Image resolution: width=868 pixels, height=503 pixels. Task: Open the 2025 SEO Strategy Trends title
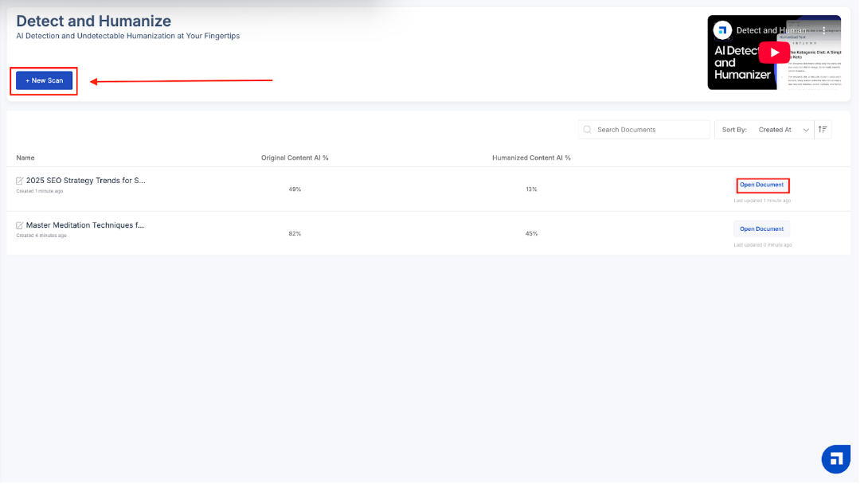coord(85,181)
